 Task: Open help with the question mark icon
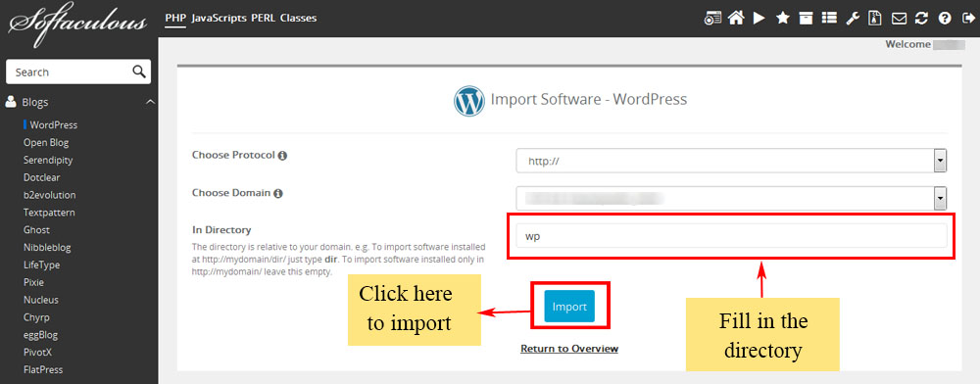pyautogui.click(x=945, y=18)
